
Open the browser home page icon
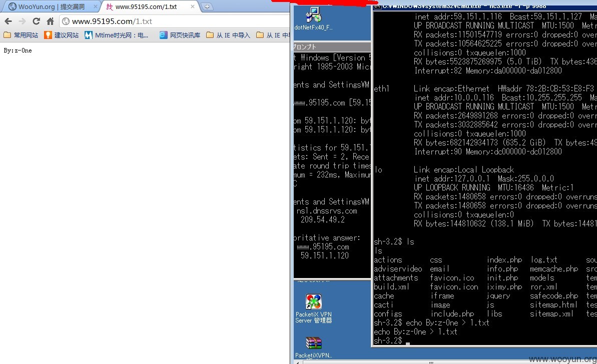pos(50,21)
